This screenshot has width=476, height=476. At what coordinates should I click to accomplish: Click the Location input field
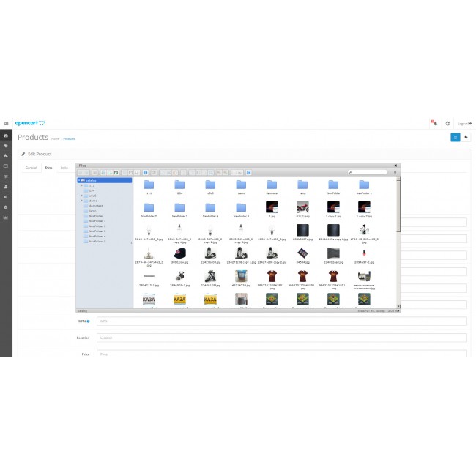(281, 338)
